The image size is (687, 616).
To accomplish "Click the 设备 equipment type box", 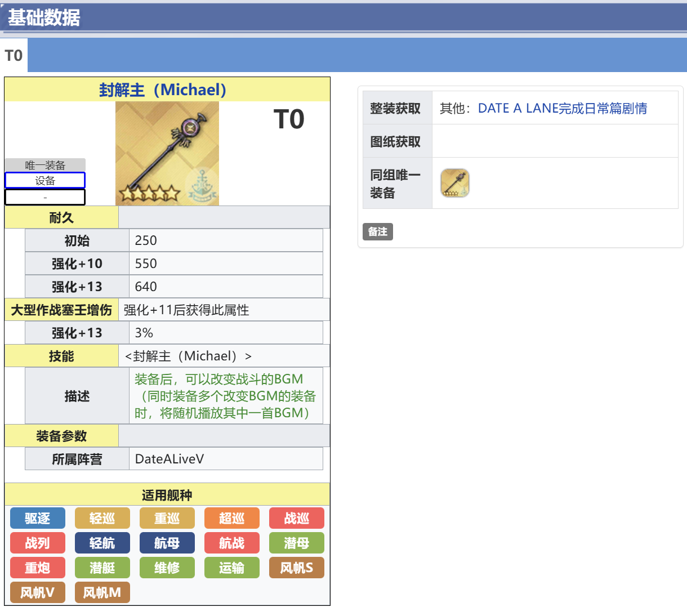I will click(x=45, y=181).
